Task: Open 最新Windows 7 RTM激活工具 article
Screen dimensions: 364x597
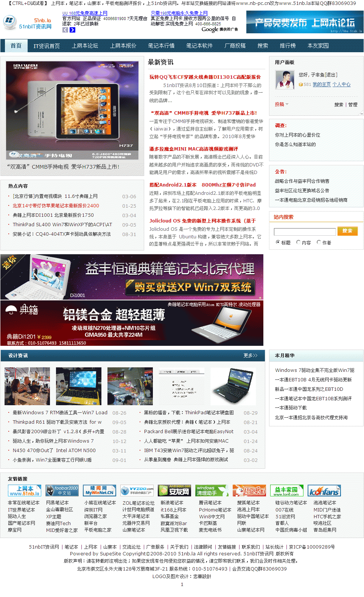Action: point(60,413)
